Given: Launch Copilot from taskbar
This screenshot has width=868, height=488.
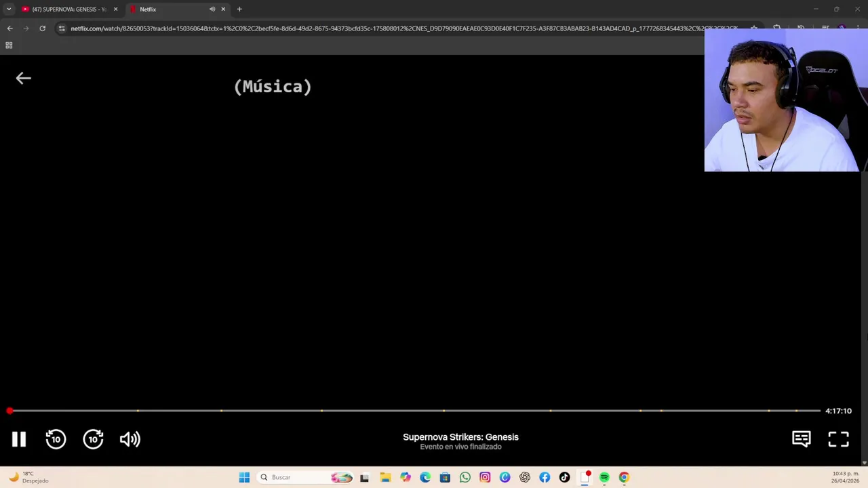Looking at the screenshot, I should 406,477.
